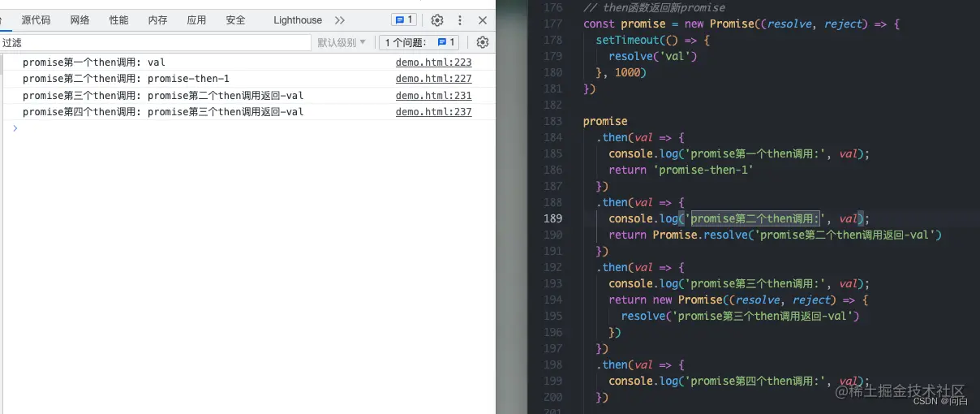This screenshot has height=414, width=980.
Task: Open source link demo.html:237
Action: pyautogui.click(x=434, y=112)
